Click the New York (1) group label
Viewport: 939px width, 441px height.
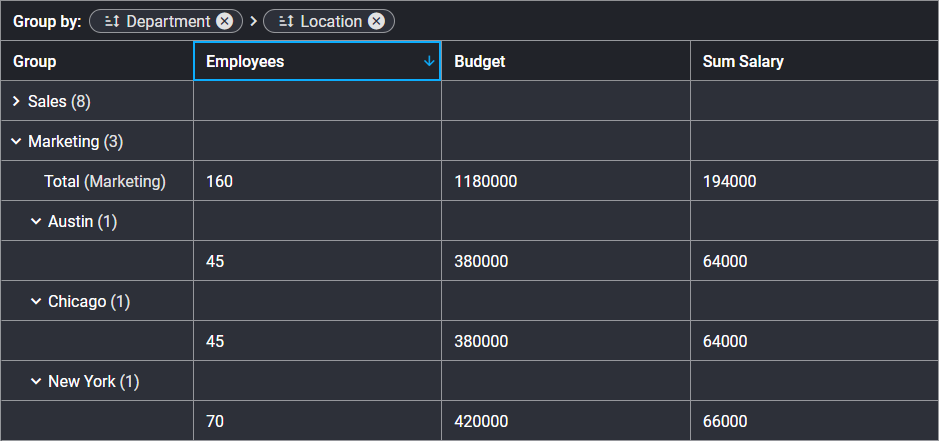coord(94,381)
